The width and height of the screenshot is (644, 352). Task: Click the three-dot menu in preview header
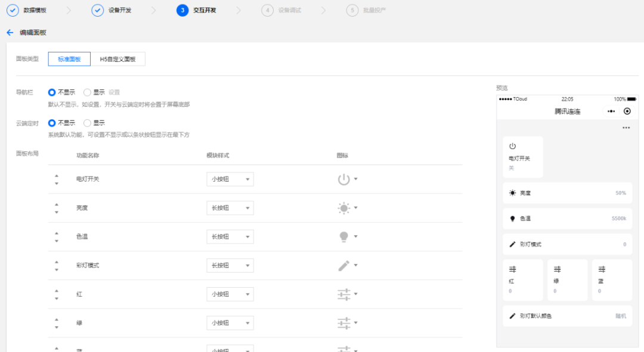(x=611, y=111)
